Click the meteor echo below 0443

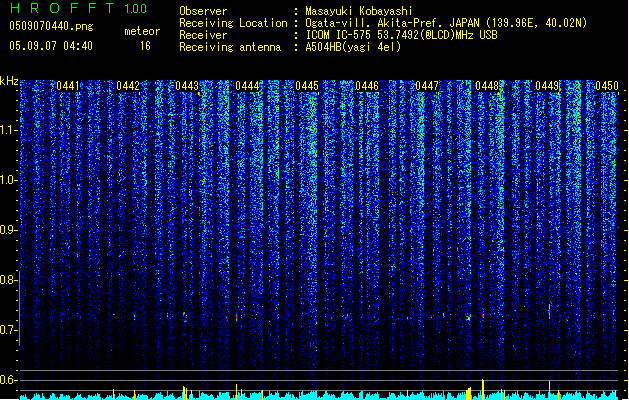point(185,317)
